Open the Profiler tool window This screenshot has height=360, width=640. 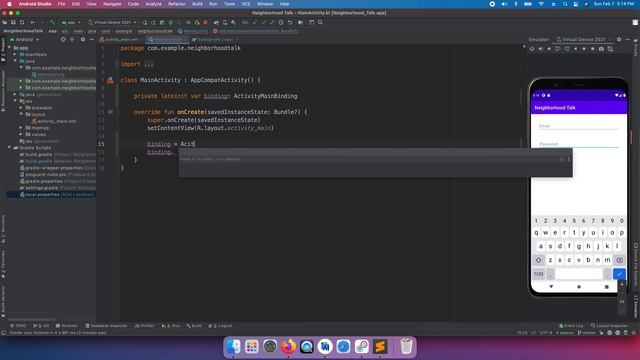coord(144,326)
